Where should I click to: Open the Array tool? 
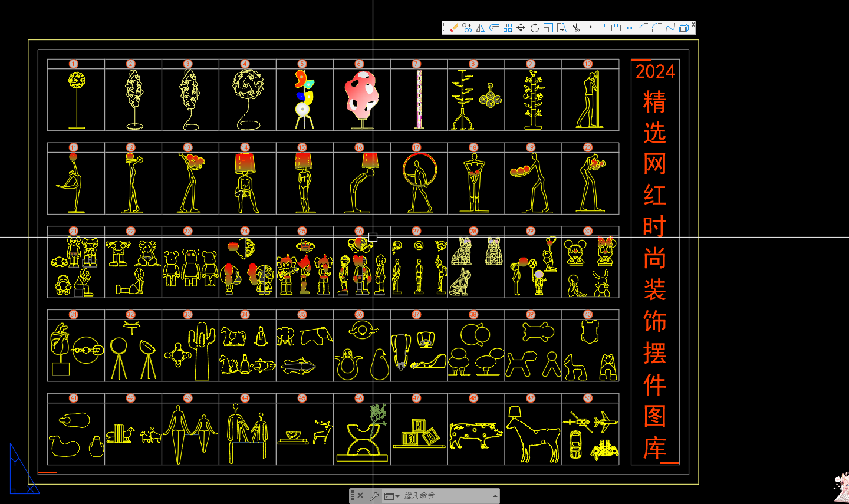pos(508,28)
